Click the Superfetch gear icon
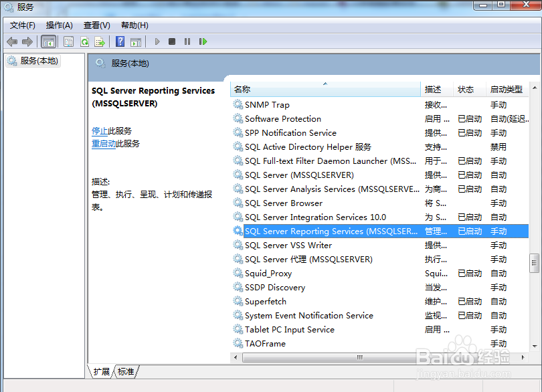Image resolution: width=542 pixels, height=392 pixels. click(x=238, y=301)
